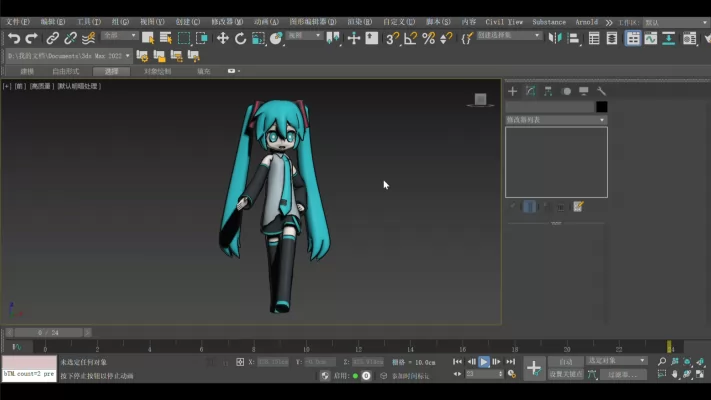
Task: Click the large Set Keys plus button
Action: 534,368
